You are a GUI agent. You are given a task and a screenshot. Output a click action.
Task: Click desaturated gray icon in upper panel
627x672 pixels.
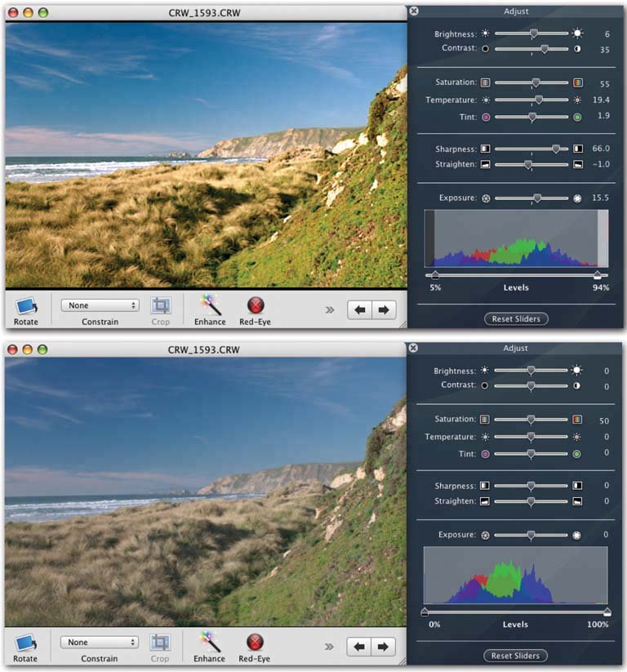click(x=485, y=82)
